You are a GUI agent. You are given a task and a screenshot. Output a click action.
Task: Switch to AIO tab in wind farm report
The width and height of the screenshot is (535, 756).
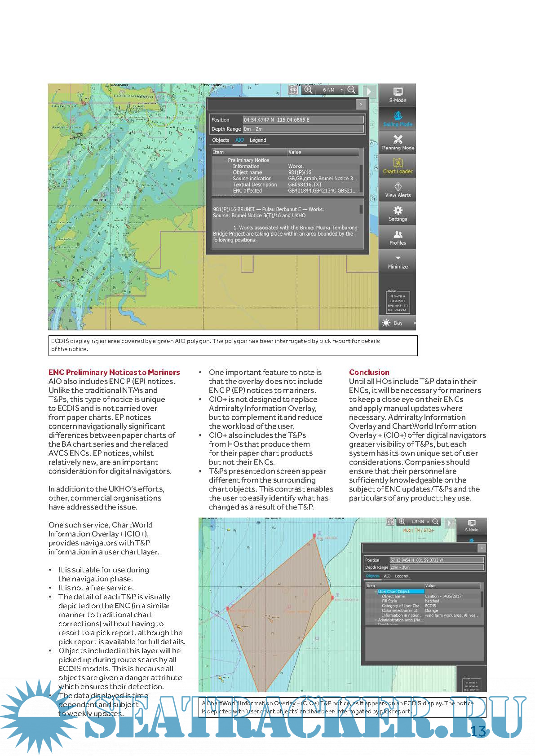coord(387,576)
